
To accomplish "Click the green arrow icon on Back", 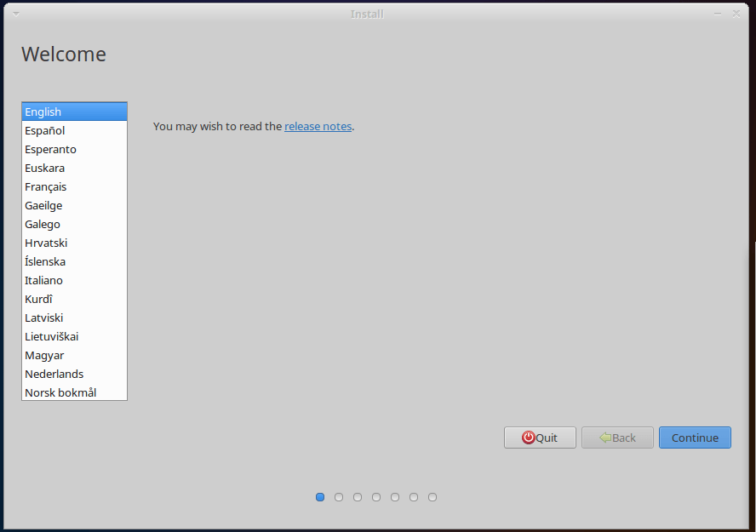I will coord(605,438).
